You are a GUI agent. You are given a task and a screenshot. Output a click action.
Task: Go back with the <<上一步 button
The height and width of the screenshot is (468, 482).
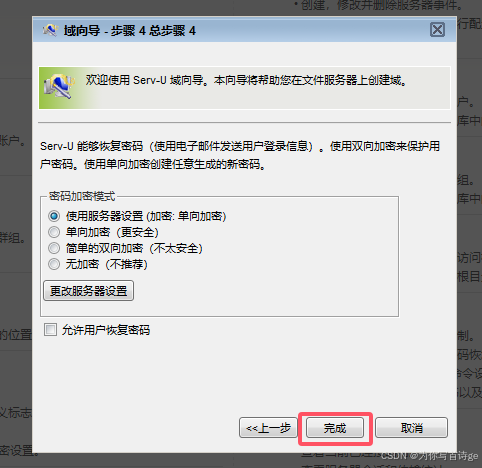tap(268, 428)
